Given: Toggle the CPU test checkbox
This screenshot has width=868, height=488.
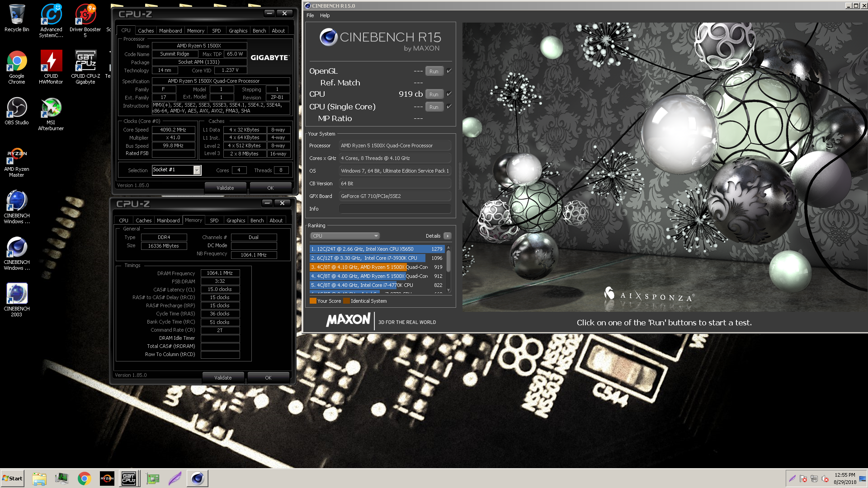Looking at the screenshot, I should click(449, 94).
